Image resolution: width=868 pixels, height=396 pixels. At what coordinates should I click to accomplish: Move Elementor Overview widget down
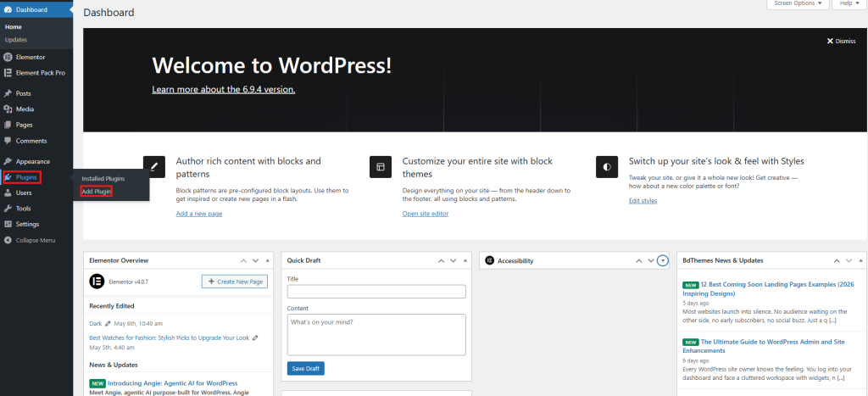[255, 260]
